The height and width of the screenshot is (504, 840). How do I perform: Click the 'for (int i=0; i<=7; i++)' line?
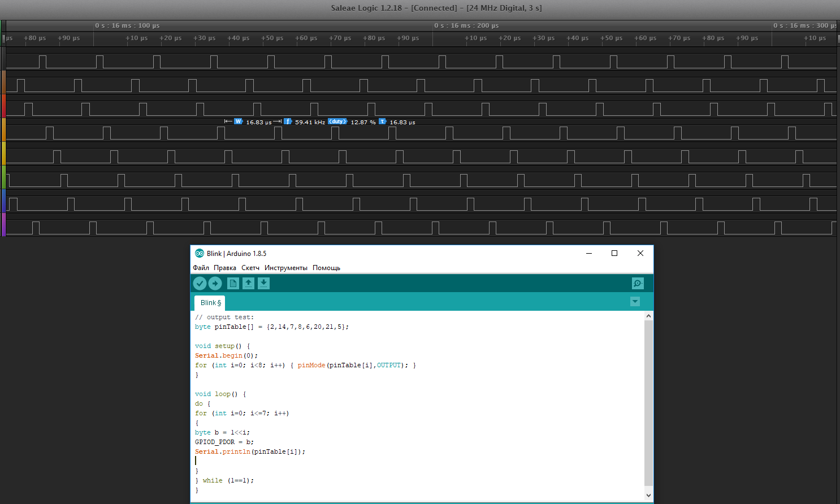pos(242,413)
